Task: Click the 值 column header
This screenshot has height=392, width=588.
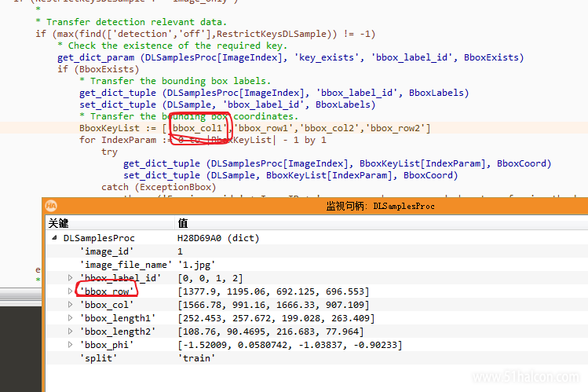Action: coord(381,223)
